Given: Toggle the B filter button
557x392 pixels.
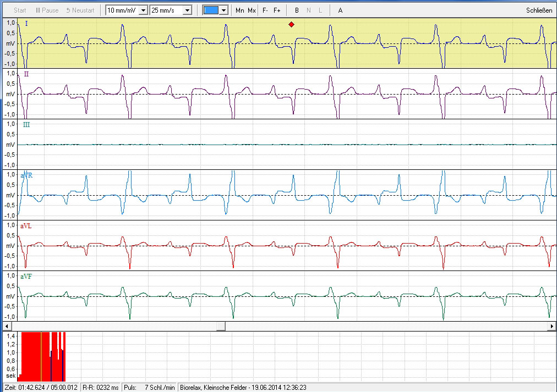Looking at the screenshot, I should [x=297, y=10].
